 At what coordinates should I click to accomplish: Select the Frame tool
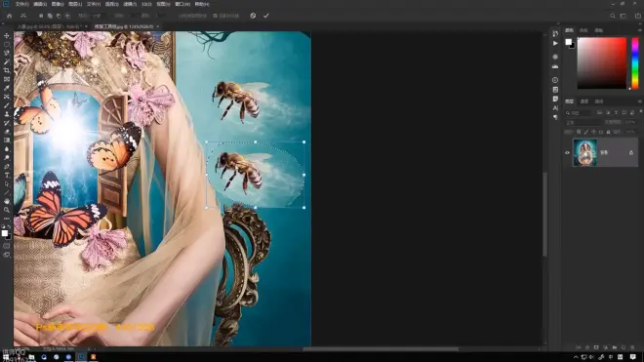tap(7, 79)
